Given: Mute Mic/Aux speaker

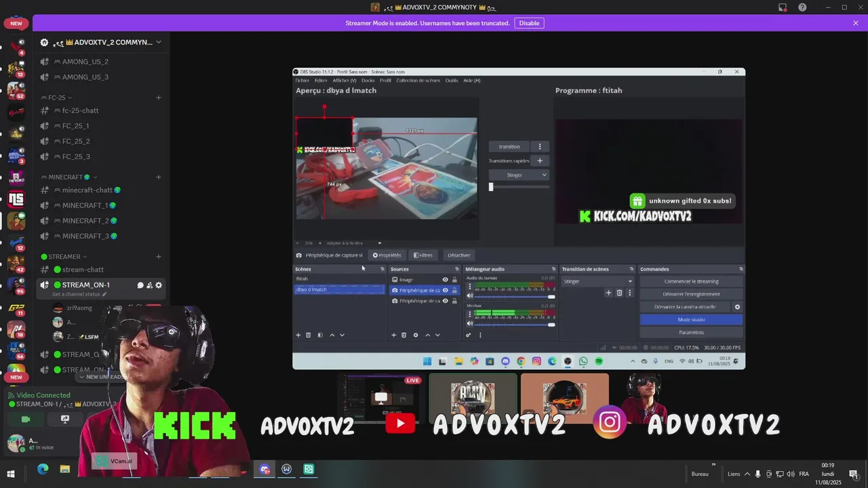Looking at the screenshot, I should [469, 324].
